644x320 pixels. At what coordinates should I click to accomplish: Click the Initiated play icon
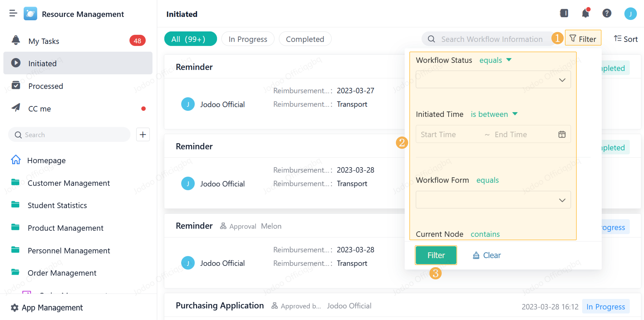(16, 63)
